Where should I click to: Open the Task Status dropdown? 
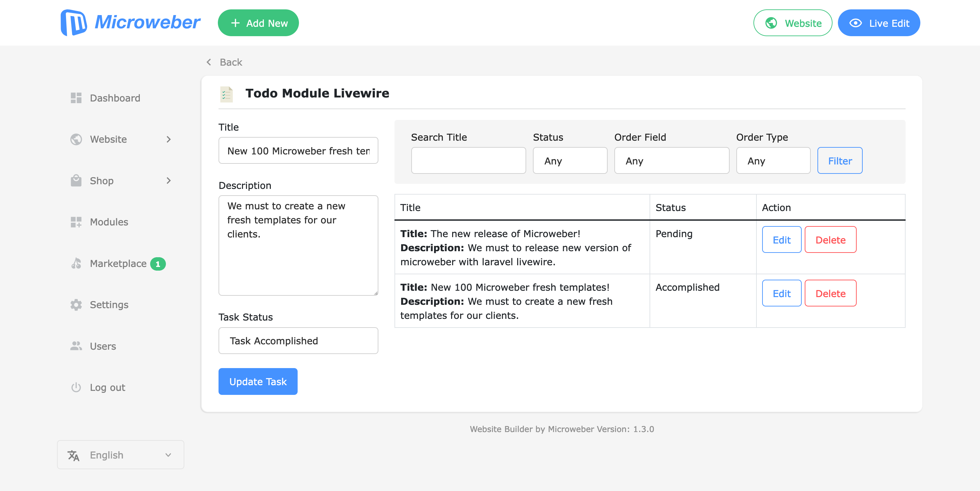(298, 341)
